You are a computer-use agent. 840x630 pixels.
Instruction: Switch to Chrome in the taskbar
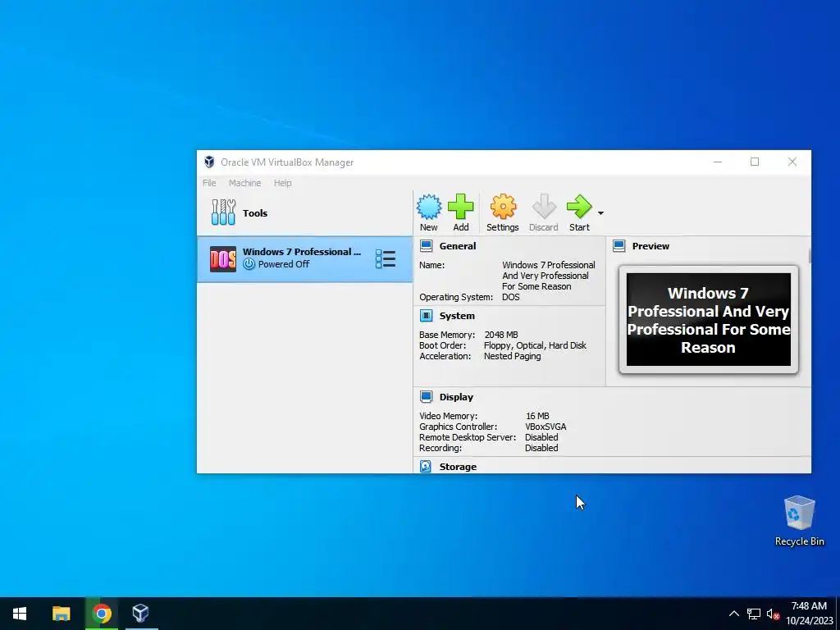point(101,614)
